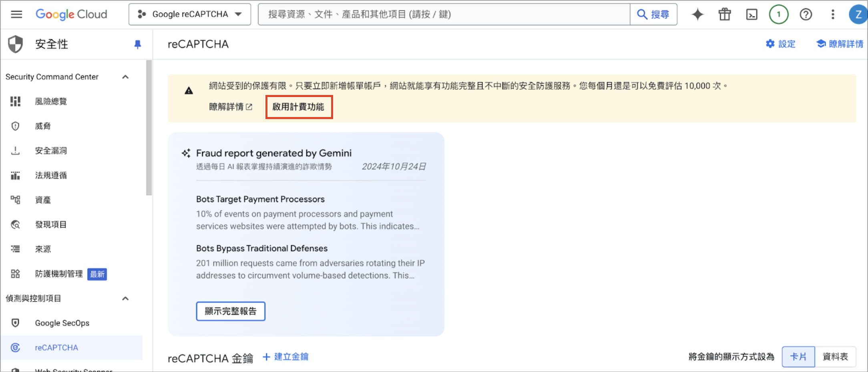868x372 pixels.
Task: Click the 建立金鑰 create key link
Action: (x=285, y=357)
